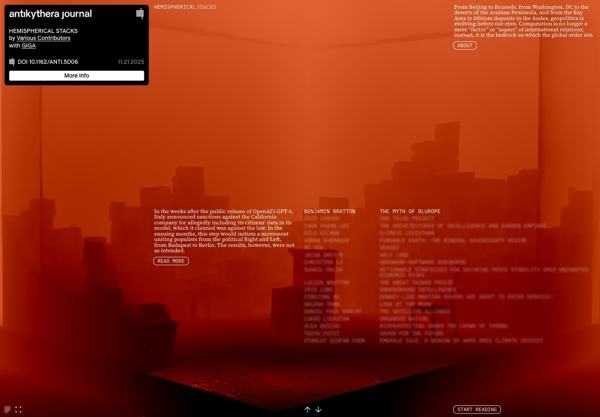Select the author BENJAMIN BRATTON
The width and height of the screenshot is (600, 417).
click(x=329, y=211)
